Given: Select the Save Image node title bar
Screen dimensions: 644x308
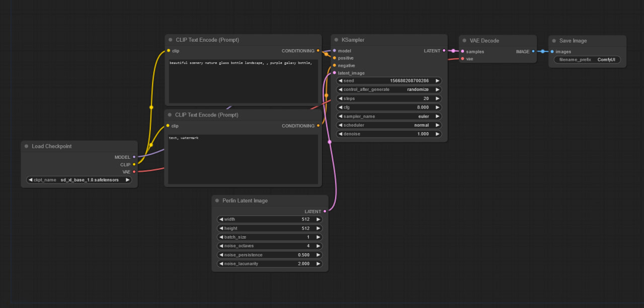Looking at the screenshot, I should [x=589, y=41].
